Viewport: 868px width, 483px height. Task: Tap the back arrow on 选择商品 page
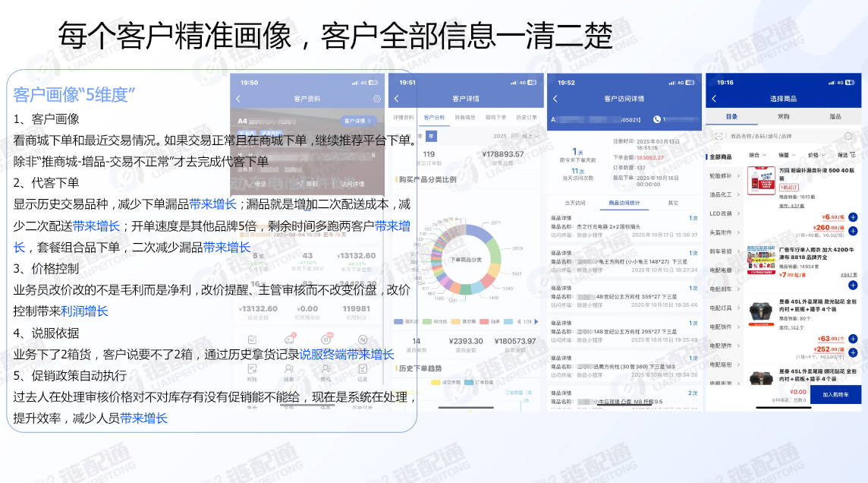point(713,98)
